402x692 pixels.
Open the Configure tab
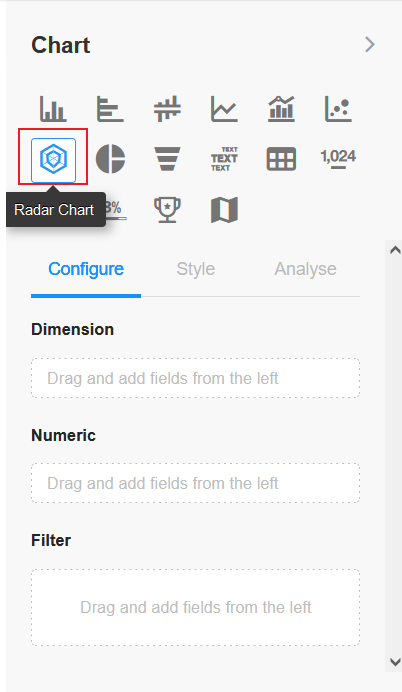(86, 269)
